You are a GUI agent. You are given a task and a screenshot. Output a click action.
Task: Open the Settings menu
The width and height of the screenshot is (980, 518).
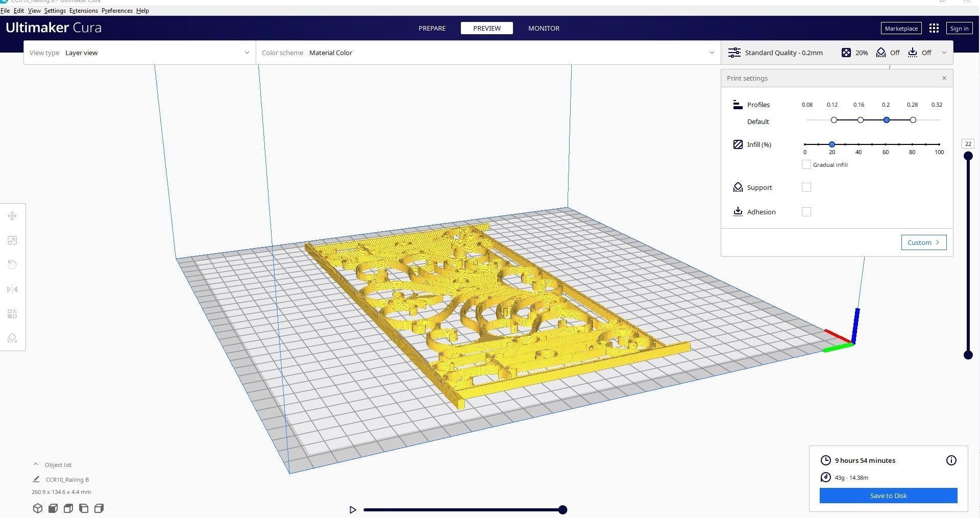pyautogui.click(x=55, y=10)
